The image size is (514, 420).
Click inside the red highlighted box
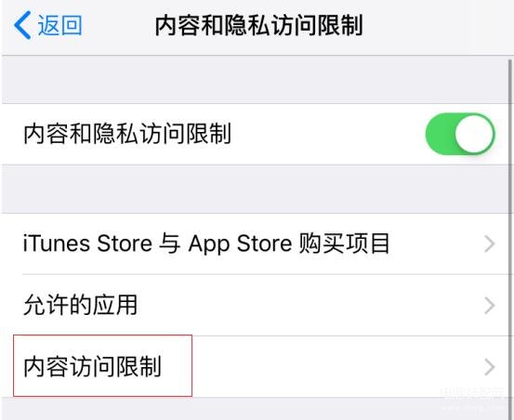tap(102, 365)
